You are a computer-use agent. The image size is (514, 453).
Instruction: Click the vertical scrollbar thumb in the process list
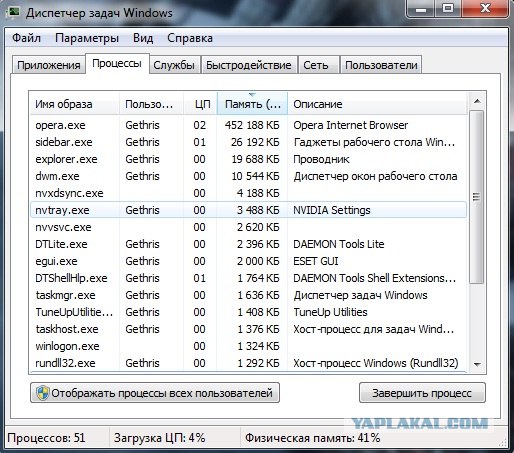click(x=477, y=197)
